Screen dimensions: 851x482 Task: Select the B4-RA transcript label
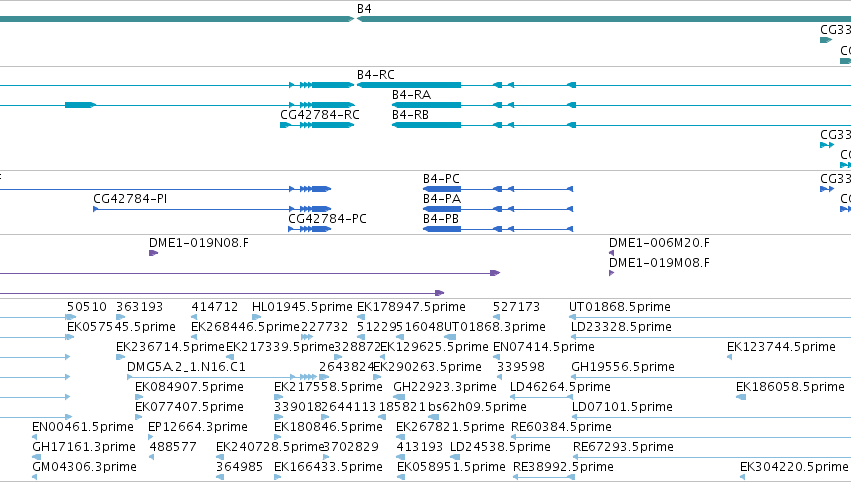[411, 95]
